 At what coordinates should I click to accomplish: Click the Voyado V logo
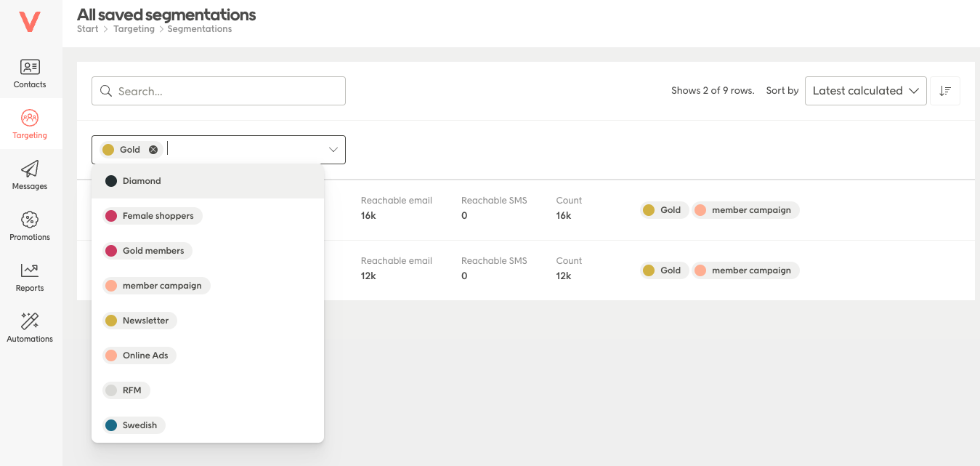click(29, 21)
